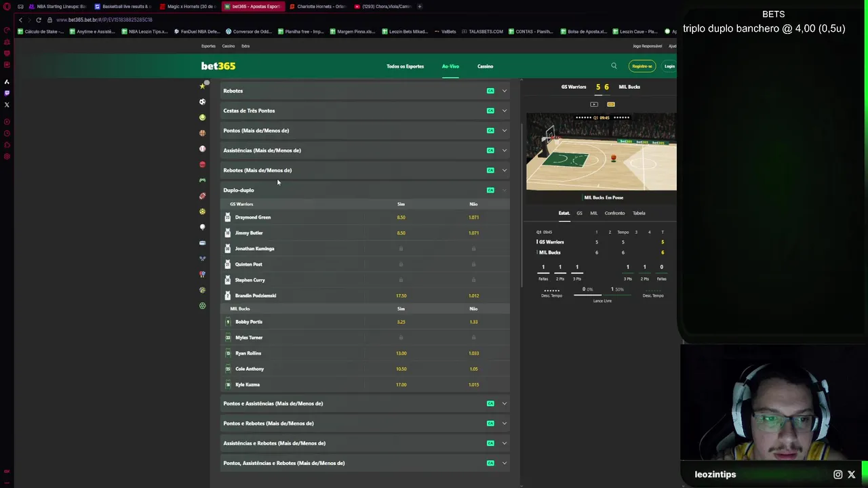Select soccer ball sport icon in sidebar
The width and height of the screenshot is (868, 488).
click(x=202, y=102)
